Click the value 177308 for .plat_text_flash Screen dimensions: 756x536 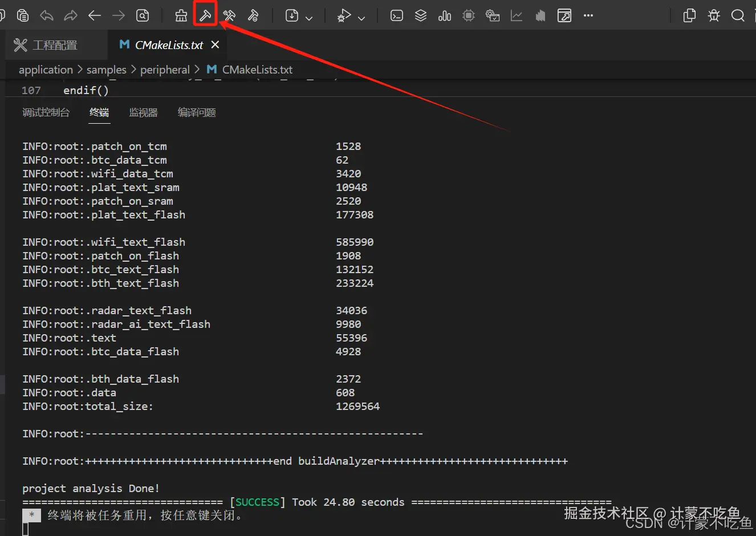[x=355, y=215]
